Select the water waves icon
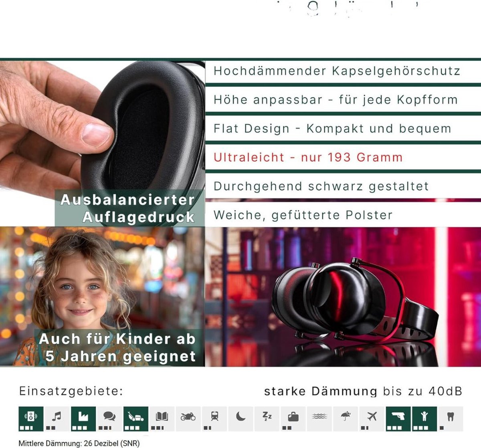Image resolution: width=481 pixels, height=448 pixels. click(x=319, y=418)
